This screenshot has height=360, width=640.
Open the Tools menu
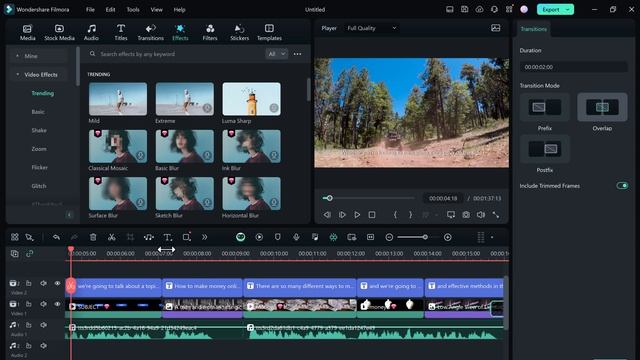click(133, 9)
